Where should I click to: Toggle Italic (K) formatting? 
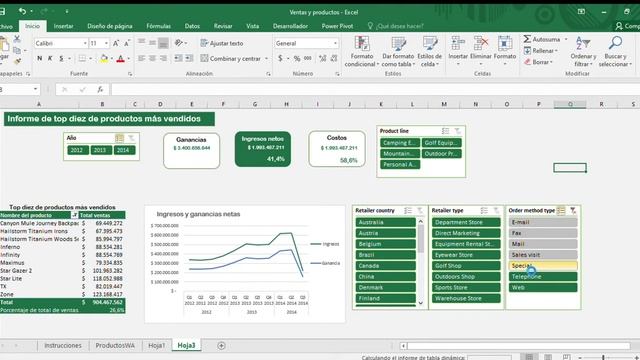[x=50, y=58]
